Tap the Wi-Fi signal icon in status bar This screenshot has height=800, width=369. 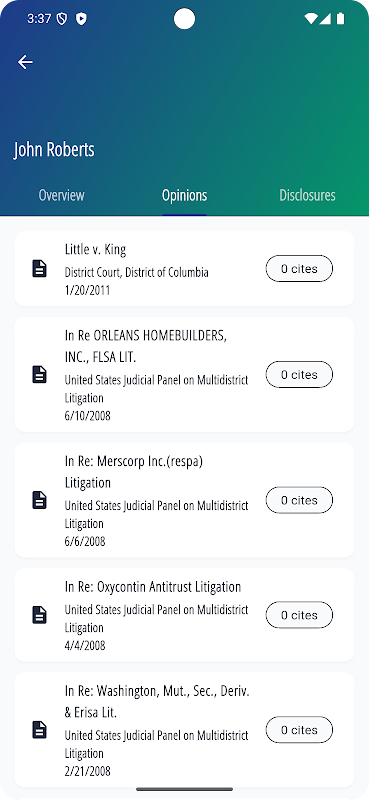click(x=310, y=19)
